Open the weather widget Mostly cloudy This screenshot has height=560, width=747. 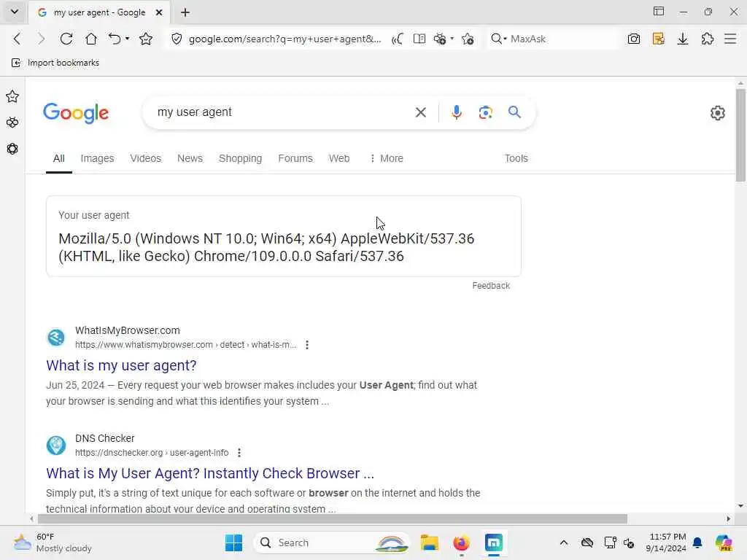[52, 542]
